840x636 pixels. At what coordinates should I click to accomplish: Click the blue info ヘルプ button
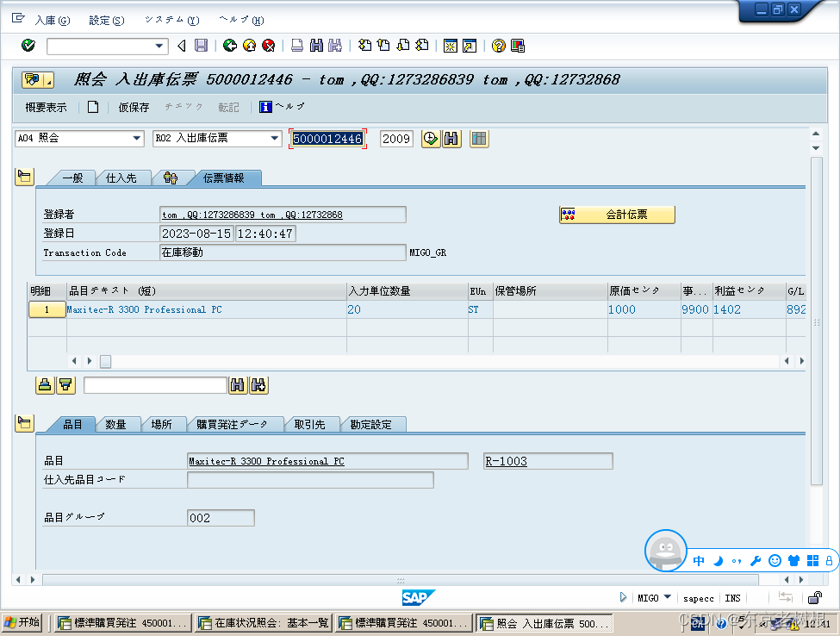tap(282, 107)
